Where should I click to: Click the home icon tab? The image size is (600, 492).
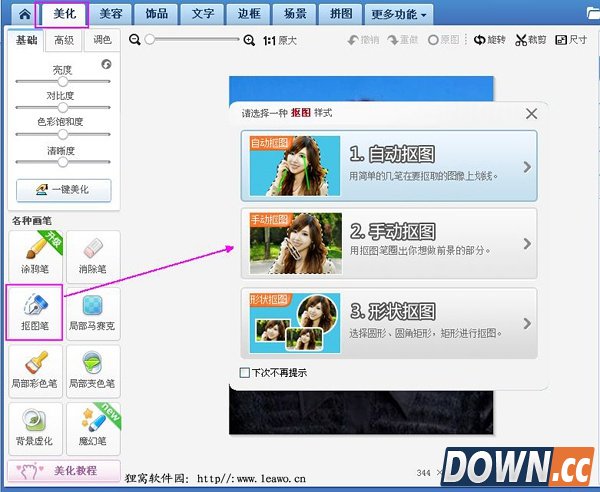pos(24,14)
